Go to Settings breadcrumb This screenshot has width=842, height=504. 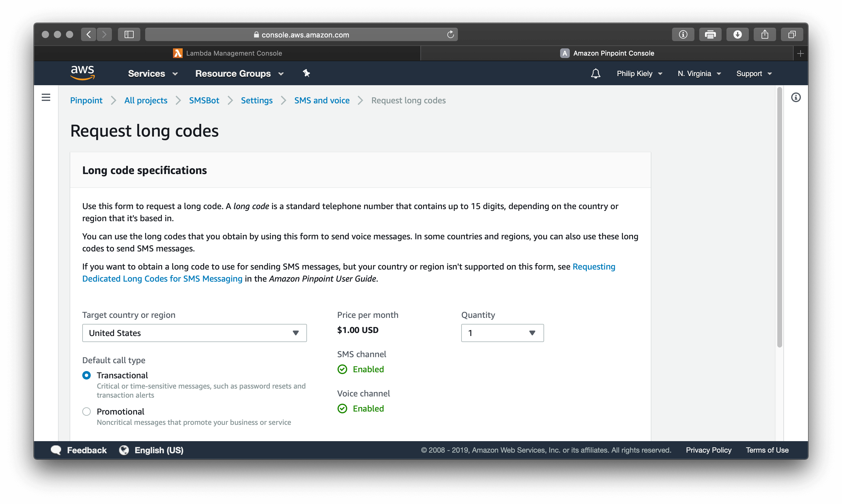[x=257, y=100]
